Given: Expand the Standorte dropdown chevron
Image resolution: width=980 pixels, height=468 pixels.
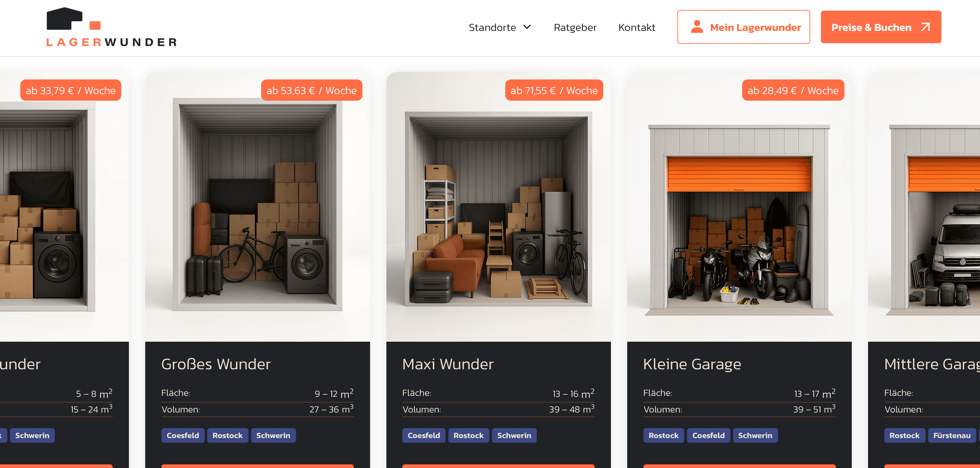Looking at the screenshot, I should 527,27.
